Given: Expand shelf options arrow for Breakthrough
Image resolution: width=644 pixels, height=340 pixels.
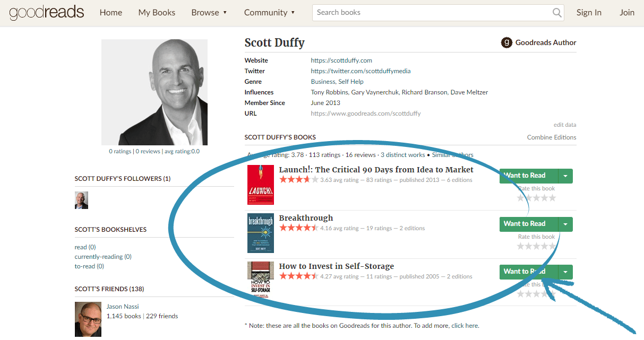Looking at the screenshot, I should point(565,224).
